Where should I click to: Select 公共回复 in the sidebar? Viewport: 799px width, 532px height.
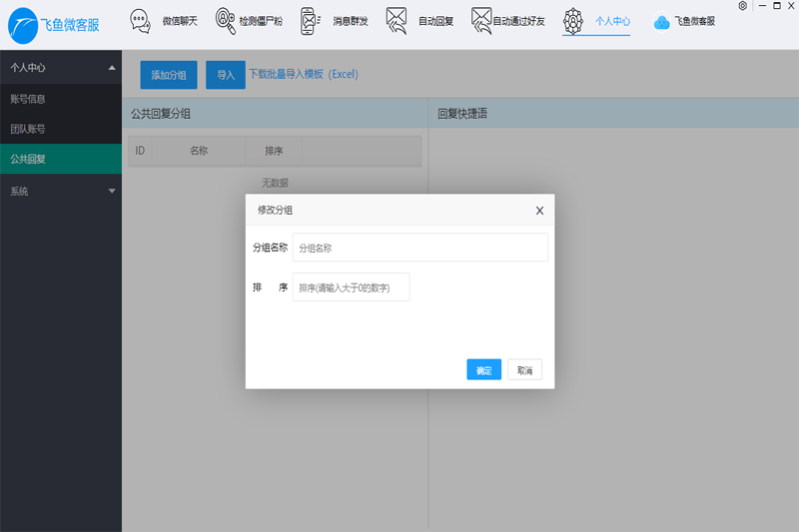point(28,159)
